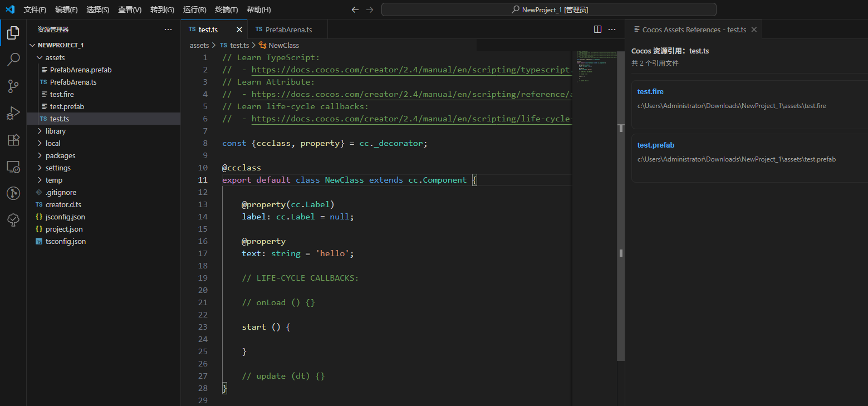The image size is (868, 406).
Task: Close the Cocos Assets References tab
Action: (x=754, y=30)
